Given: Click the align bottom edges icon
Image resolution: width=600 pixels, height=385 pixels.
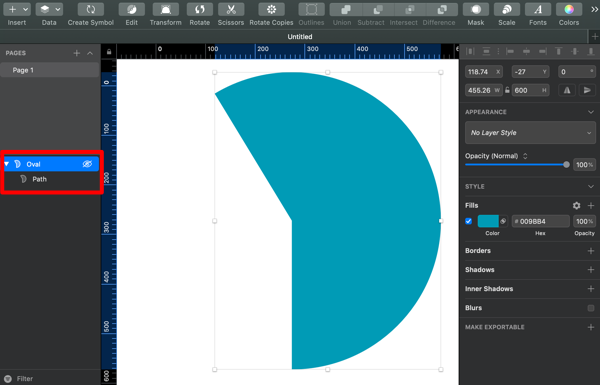Looking at the screenshot, I should [591, 51].
